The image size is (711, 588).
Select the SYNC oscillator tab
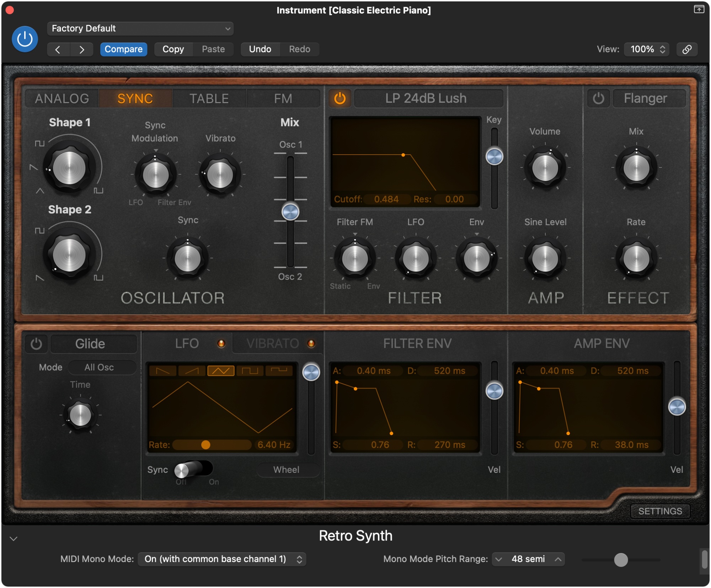[x=135, y=98]
